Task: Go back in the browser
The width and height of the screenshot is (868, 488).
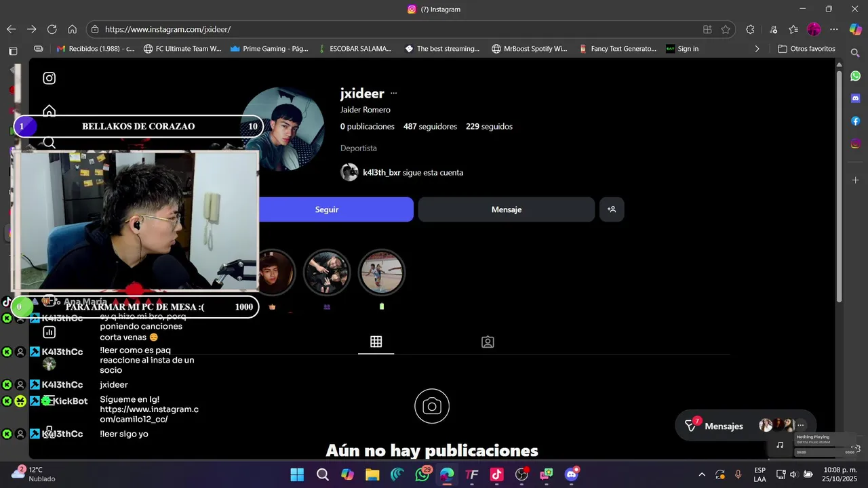Action: click(x=11, y=29)
